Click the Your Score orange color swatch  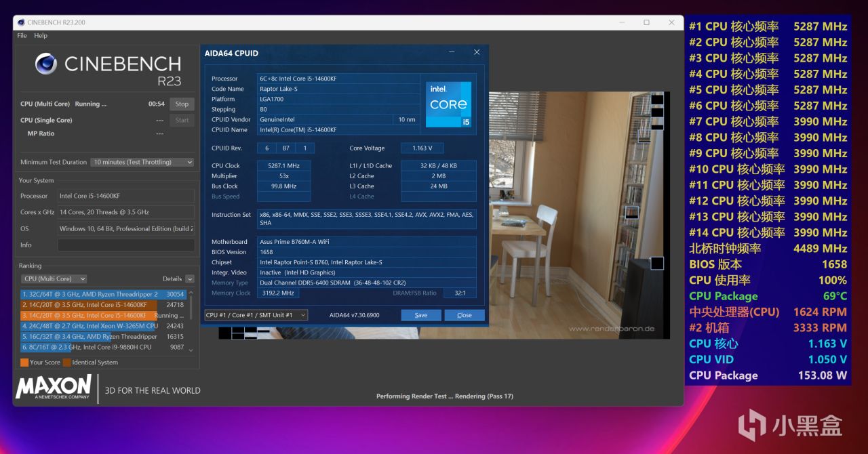[24, 363]
